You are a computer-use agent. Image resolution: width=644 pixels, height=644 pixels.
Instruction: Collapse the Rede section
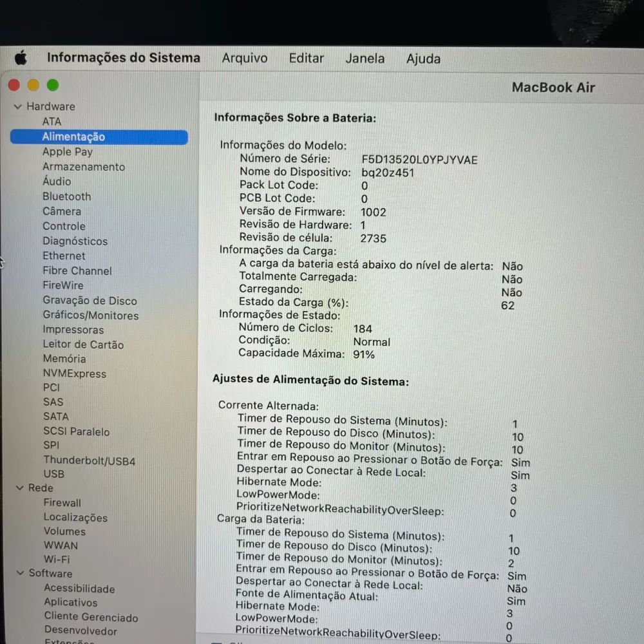click(x=19, y=488)
